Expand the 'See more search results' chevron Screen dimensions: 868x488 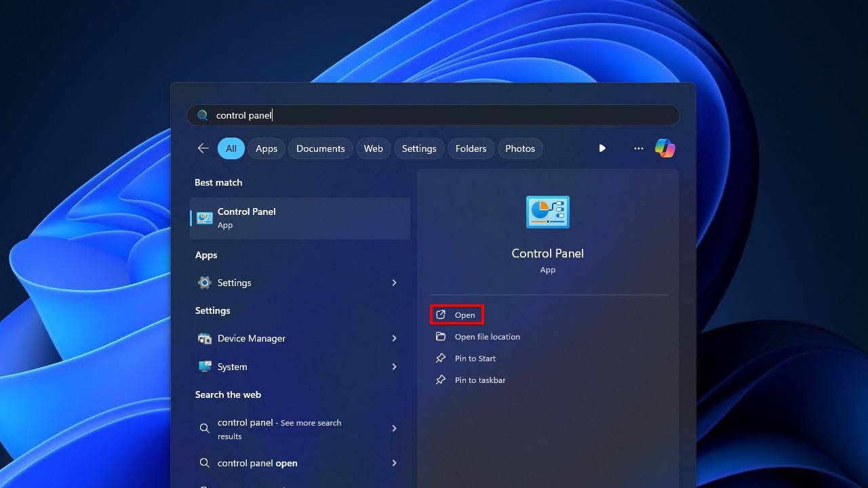(x=394, y=428)
